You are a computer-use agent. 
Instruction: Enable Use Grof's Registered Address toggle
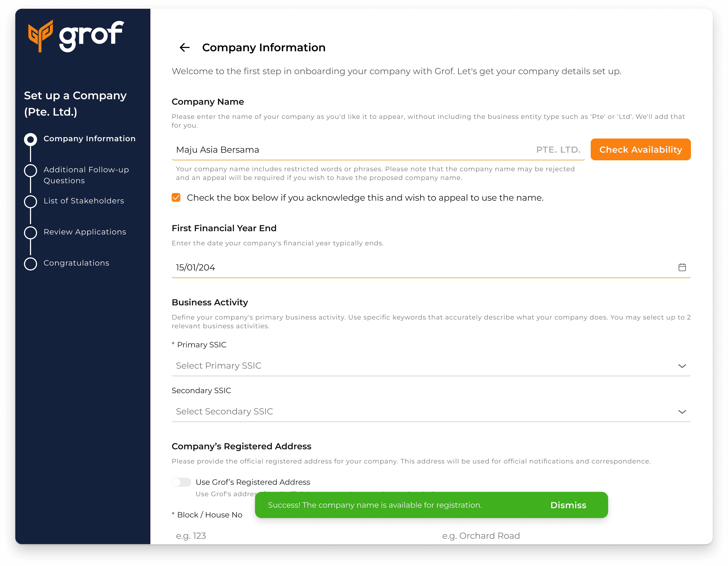click(181, 482)
